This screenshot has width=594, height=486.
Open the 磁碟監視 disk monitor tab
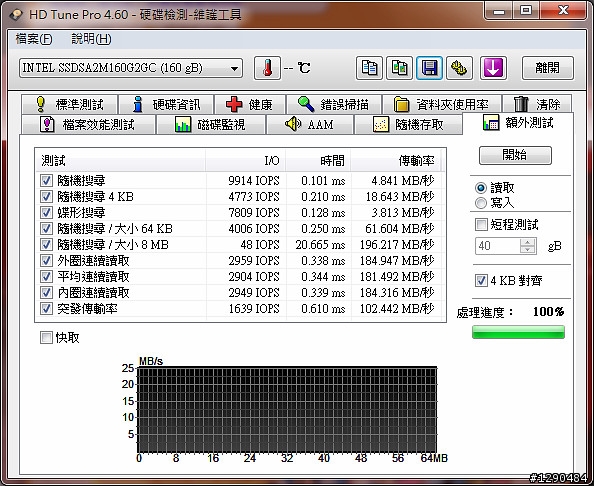point(211,124)
